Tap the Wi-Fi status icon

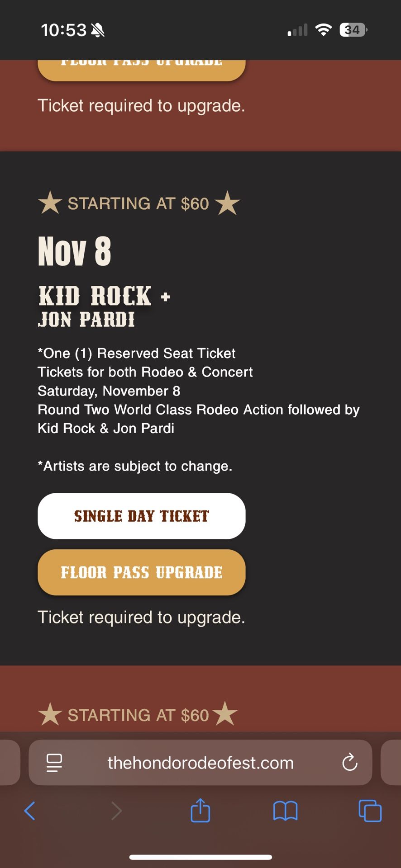323,30
